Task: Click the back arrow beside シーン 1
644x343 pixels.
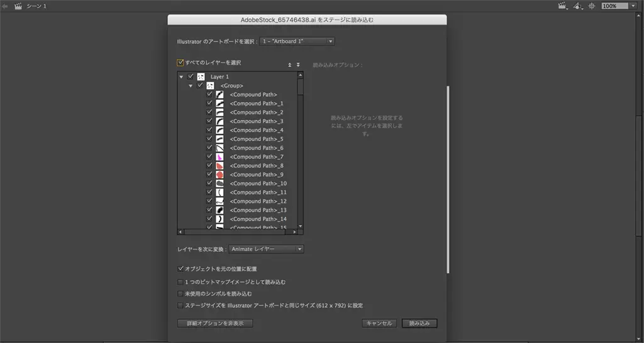Action: (x=6, y=6)
